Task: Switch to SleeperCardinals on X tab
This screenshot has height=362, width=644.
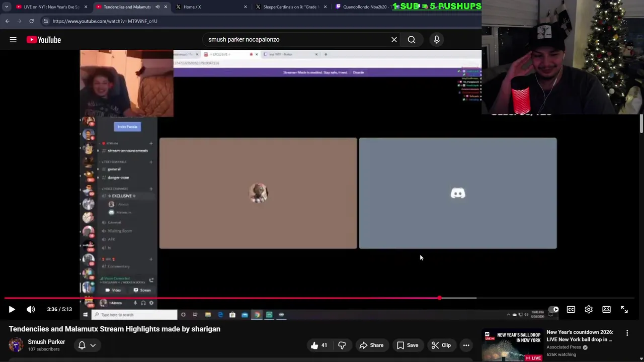Action: [290, 7]
